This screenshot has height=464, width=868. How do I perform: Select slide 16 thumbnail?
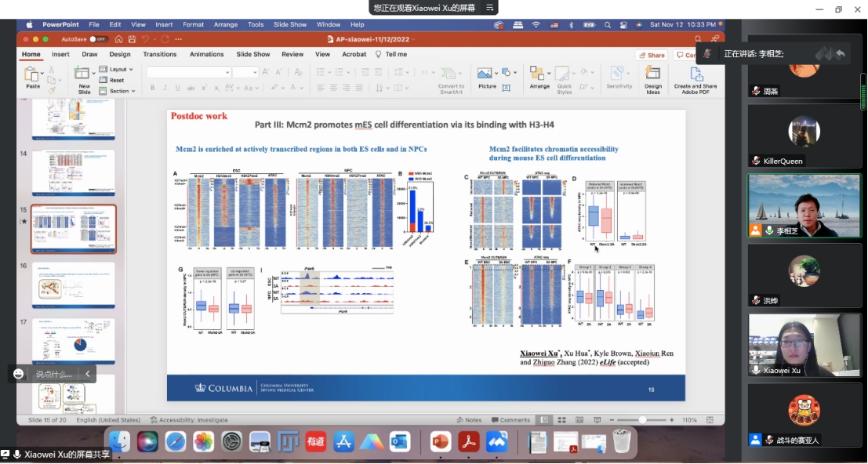click(x=73, y=285)
